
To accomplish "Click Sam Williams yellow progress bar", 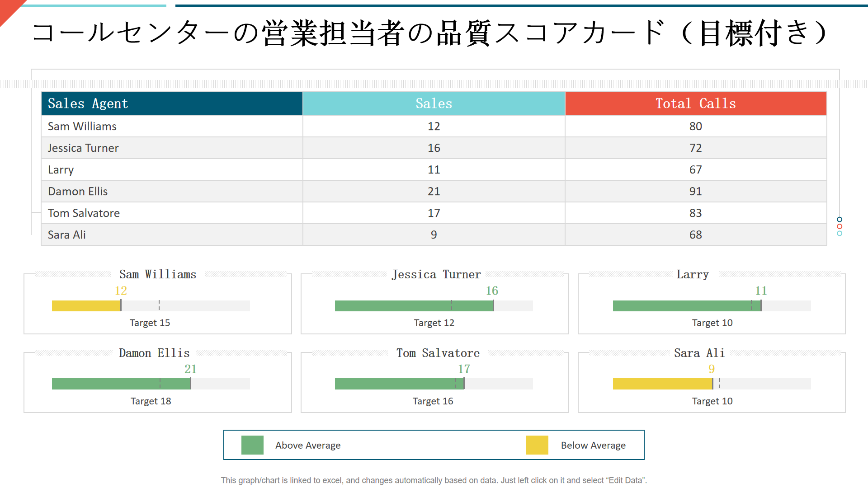I will 86,306.
